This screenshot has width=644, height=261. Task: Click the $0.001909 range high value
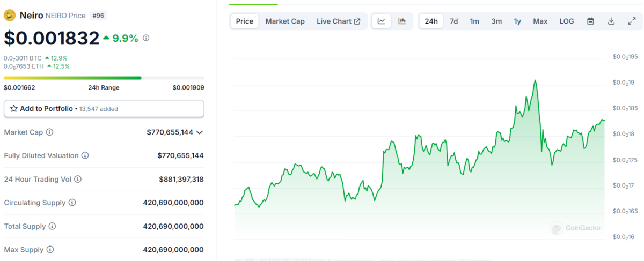188,87
